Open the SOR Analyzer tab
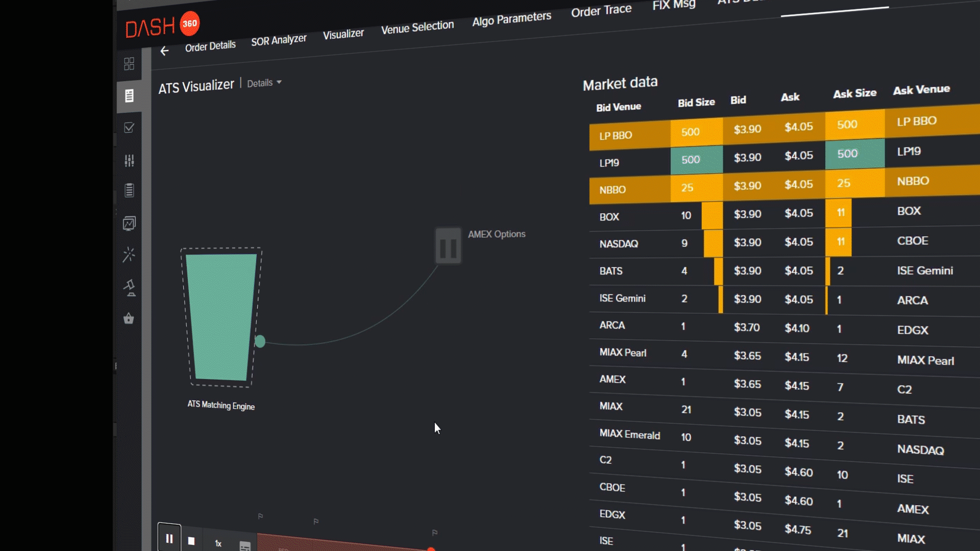The width and height of the screenshot is (980, 551). (x=279, y=40)
